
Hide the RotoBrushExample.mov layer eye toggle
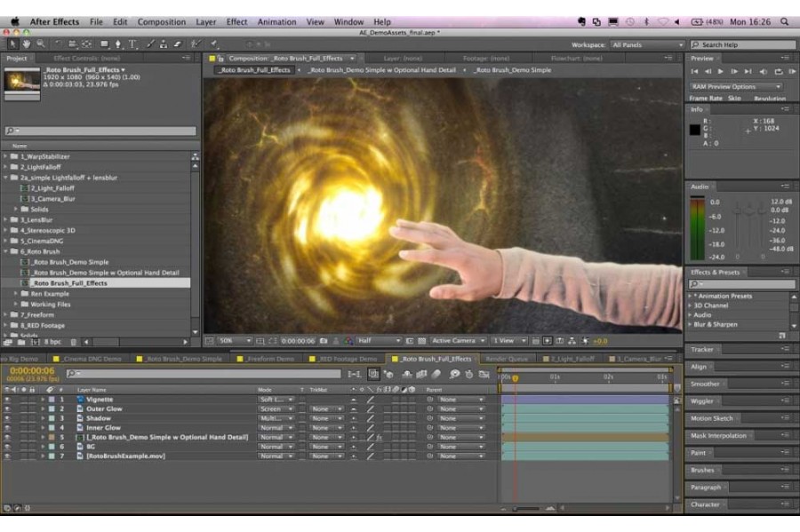tap(7, 457)
